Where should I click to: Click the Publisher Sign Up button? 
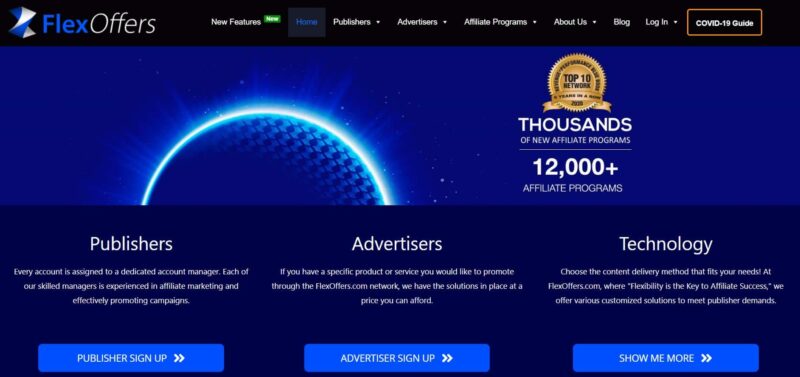131,358
